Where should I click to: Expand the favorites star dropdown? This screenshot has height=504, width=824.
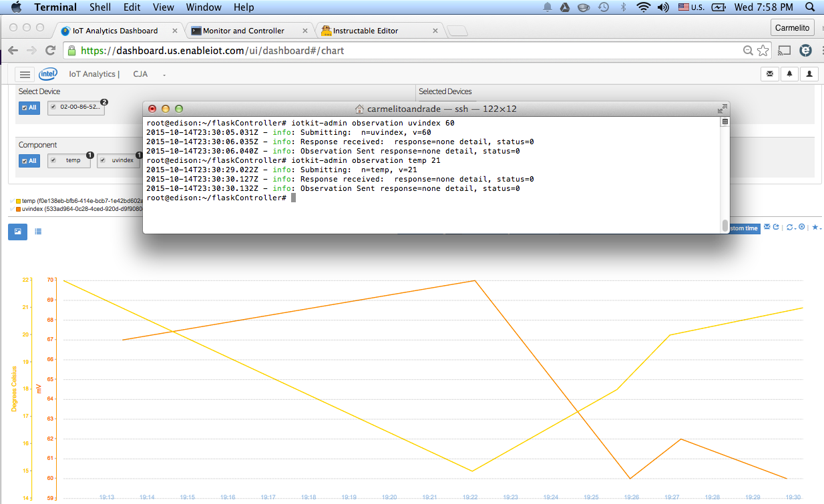coord(817,228)
